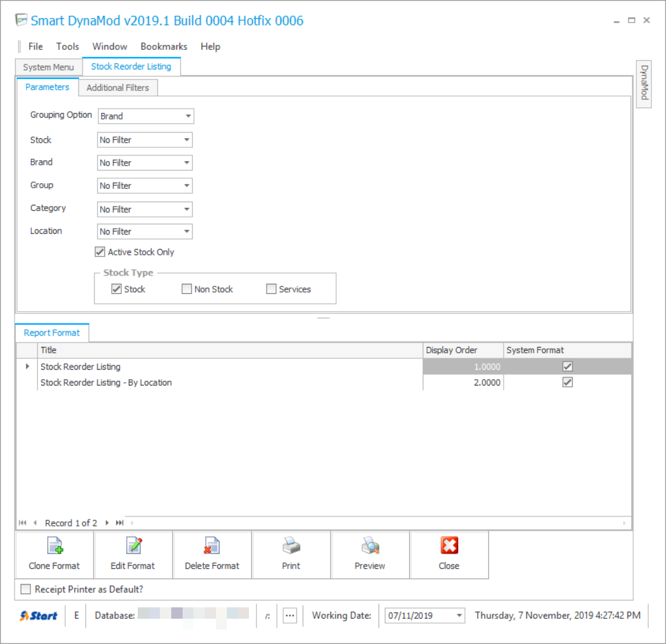Go to first record navigator arrow
Screen dimensions: 666x644
23,523
